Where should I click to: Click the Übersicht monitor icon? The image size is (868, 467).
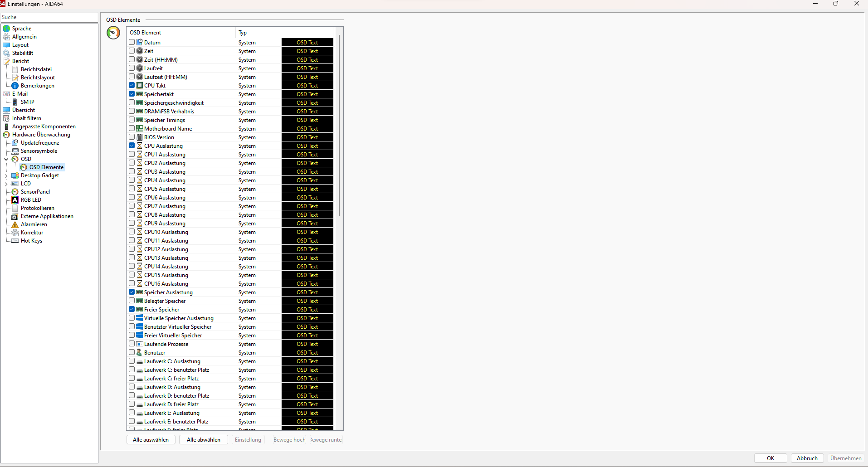[6, 110]
